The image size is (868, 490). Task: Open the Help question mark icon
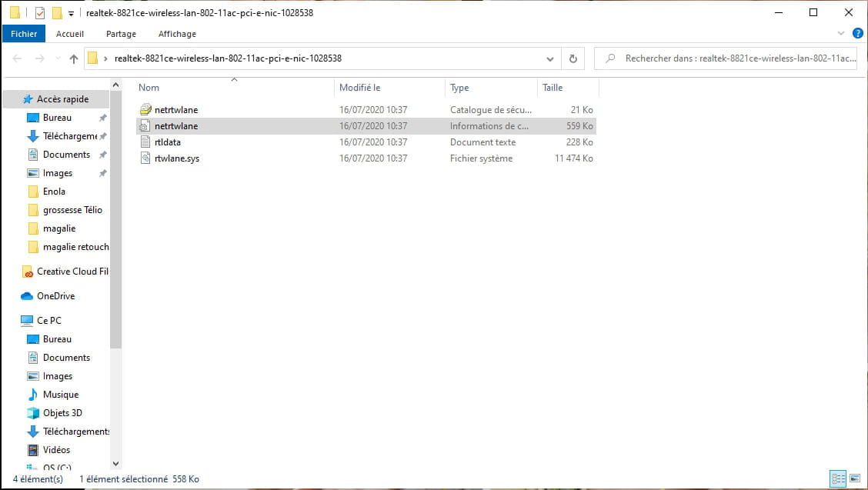tap(857, 34)
